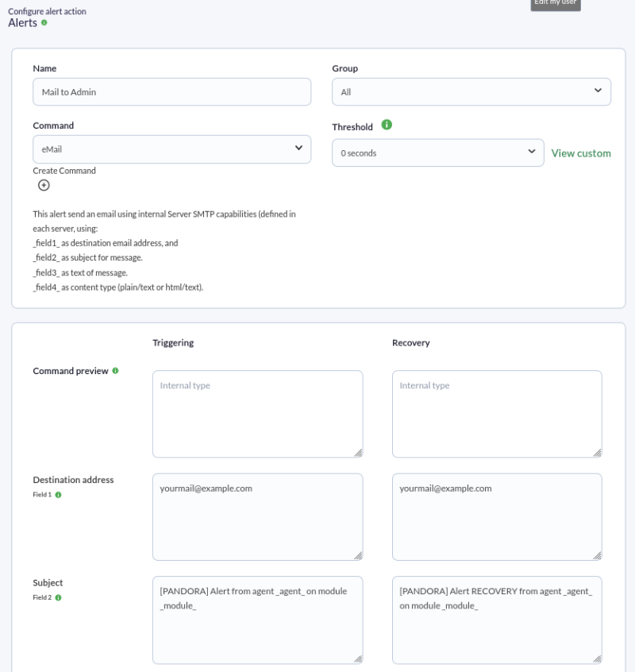Click the Triggering column heading
Image resolution: width=635 pixels, height=672 pixels.
(173, 343)
